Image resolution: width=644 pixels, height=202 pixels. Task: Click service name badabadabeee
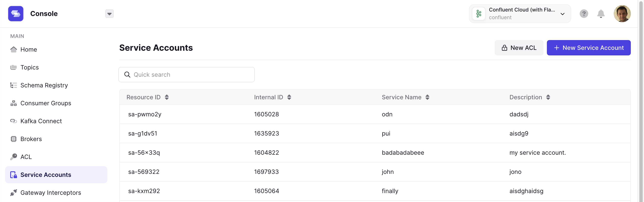(x=403, y=153)
